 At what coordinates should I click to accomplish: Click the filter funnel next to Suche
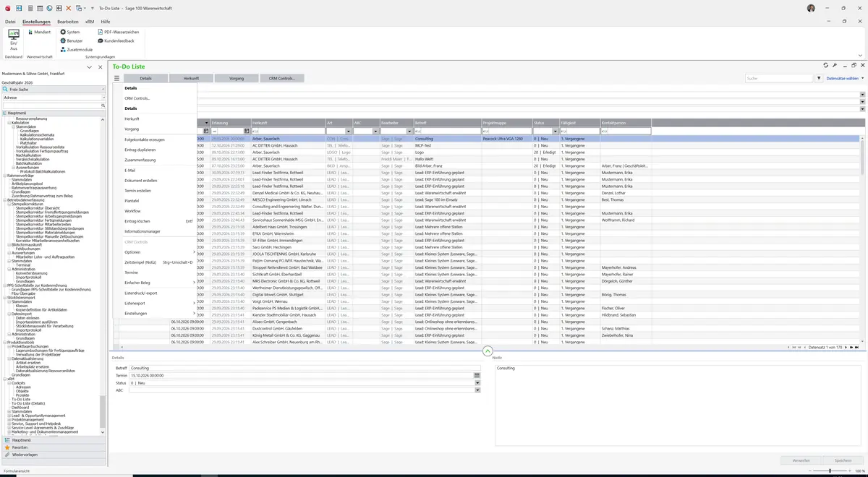coord(819,78)
